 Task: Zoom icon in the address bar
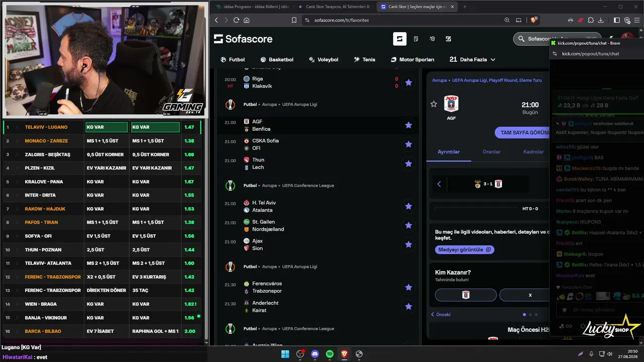pyautogui.click(x=507, y=20)
